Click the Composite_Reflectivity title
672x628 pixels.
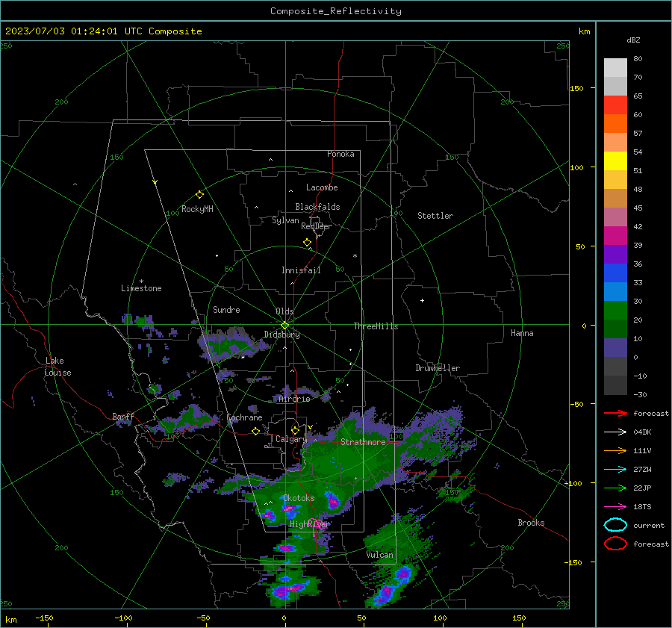pos(336,11)
